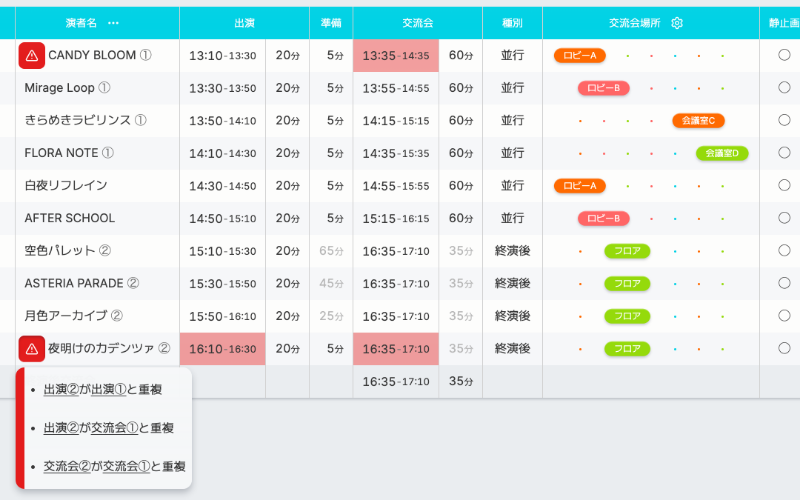
Task: Toggle the 静止画 radio for 空色パレット
Action: [784, 251]
